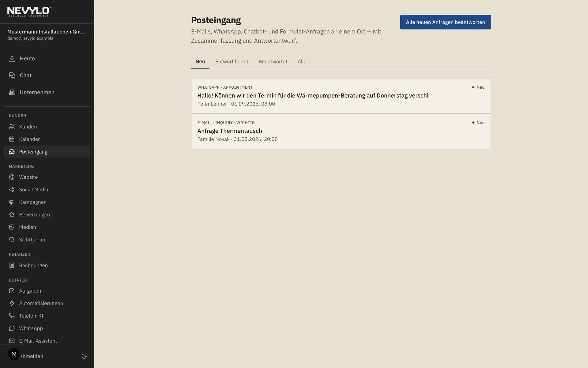Image resolution: width=588 pixels, height=368 pixels.
Task: Click the Abmelden logout link
Action: [32, 356]
